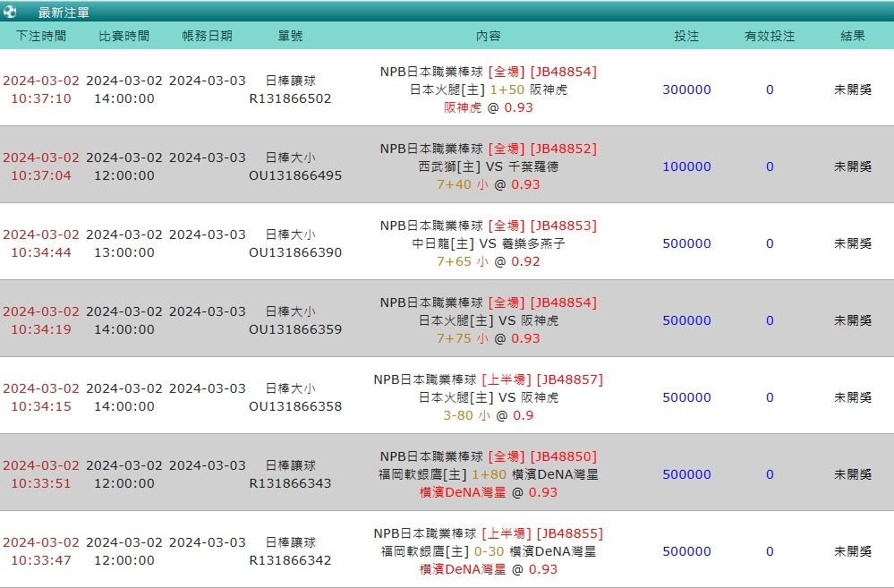Click 500000 stake in the OU131866390 row
Viewport: 894px width, 588px height.
pyautogui.click(x=686, y=243)
